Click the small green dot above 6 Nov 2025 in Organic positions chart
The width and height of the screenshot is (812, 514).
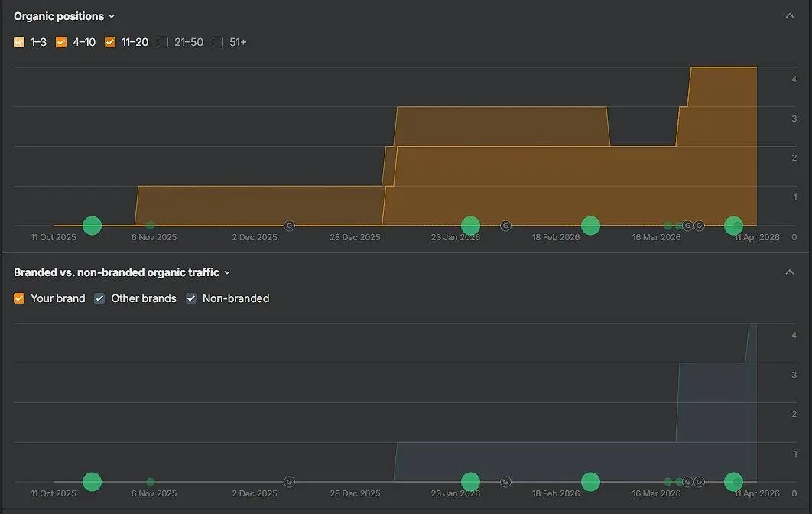point(150,226)
